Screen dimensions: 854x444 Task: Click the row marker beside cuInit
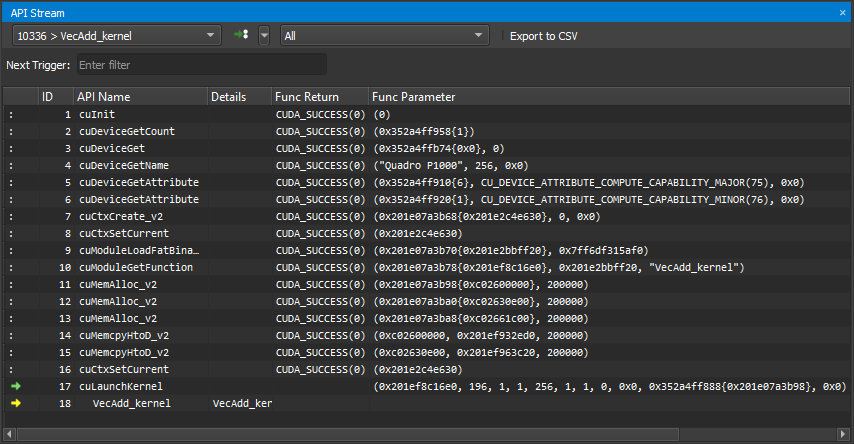(12, 115)
